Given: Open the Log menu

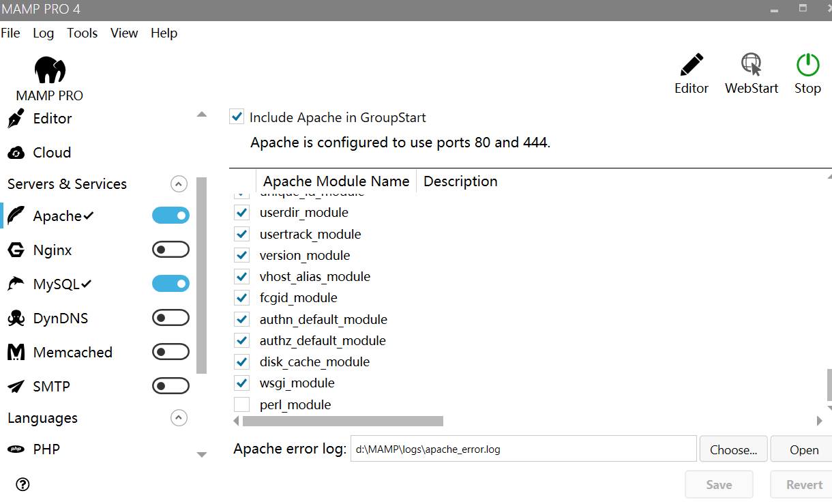Looking at the screenshot, I should (x=43, y=33).
